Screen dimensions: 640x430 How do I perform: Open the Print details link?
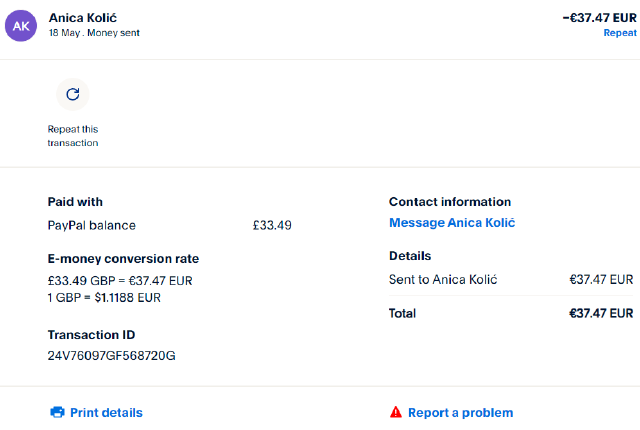(106, 412)
